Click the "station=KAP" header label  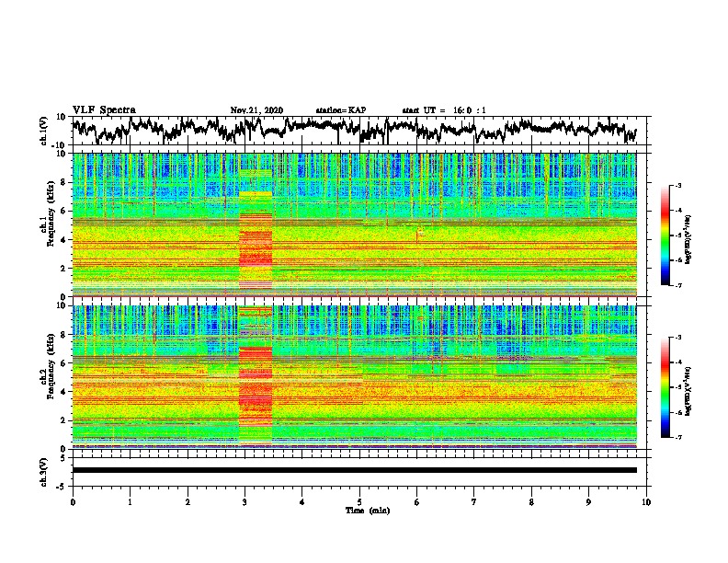click(x=341, y=110)
